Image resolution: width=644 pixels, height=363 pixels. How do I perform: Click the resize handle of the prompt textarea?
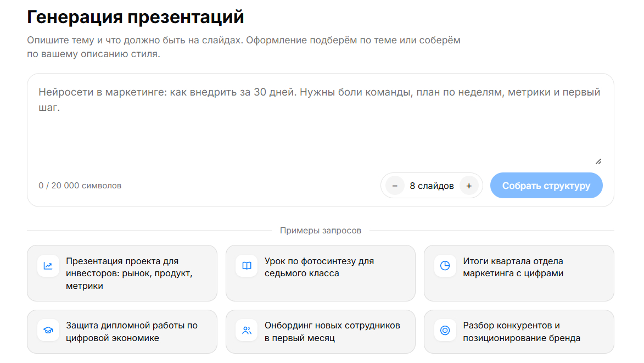click(x=598, y=162)
